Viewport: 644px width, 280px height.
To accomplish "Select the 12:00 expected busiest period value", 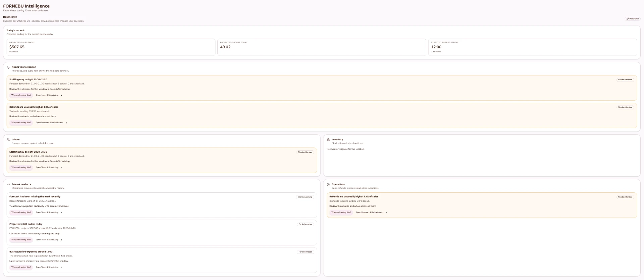I will (x=436, y=47).
